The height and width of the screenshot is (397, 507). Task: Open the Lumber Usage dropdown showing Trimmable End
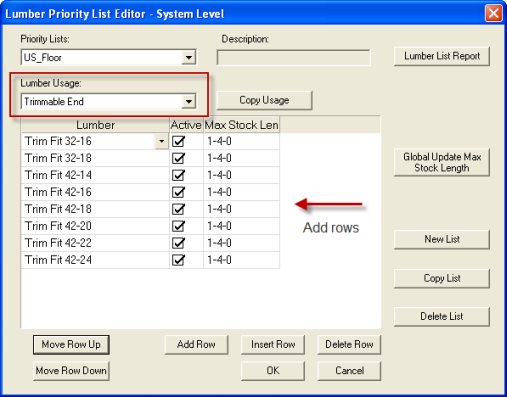189,101
